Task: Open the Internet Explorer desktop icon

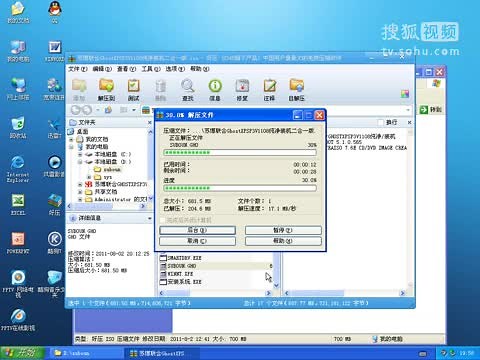Action: (x=18, y=169)
